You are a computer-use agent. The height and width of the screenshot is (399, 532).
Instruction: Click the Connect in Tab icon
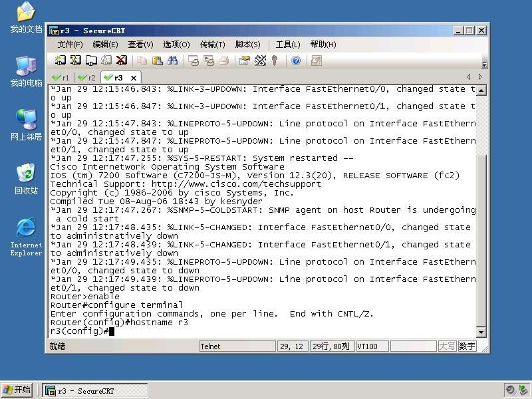tap(90, 61)
